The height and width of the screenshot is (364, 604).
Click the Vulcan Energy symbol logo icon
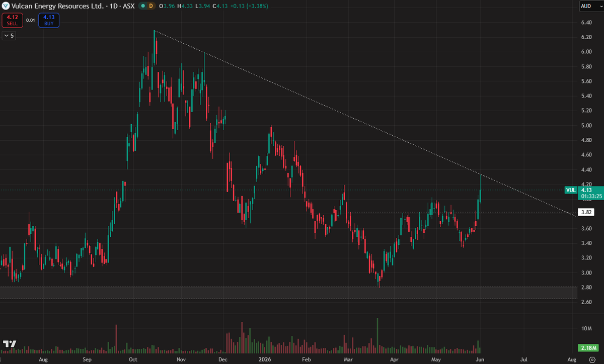(5, 6)
